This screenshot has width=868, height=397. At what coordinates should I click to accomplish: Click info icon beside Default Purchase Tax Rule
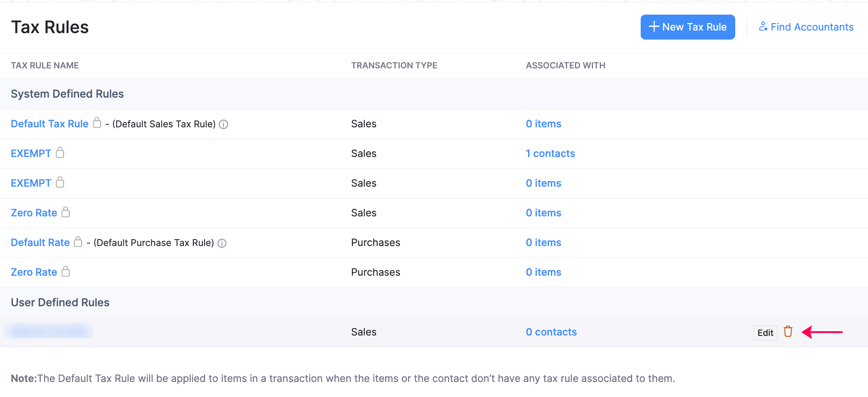pos(222,243)
